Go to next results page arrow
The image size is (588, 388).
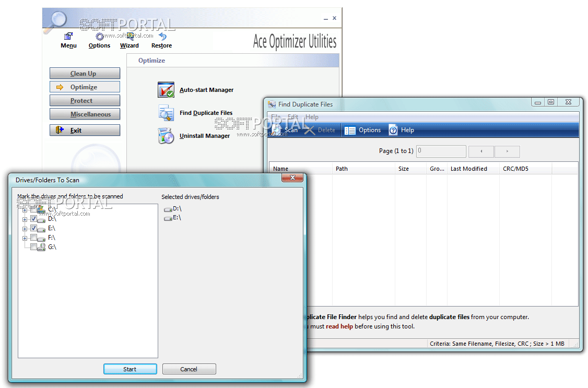coord(507,151)
